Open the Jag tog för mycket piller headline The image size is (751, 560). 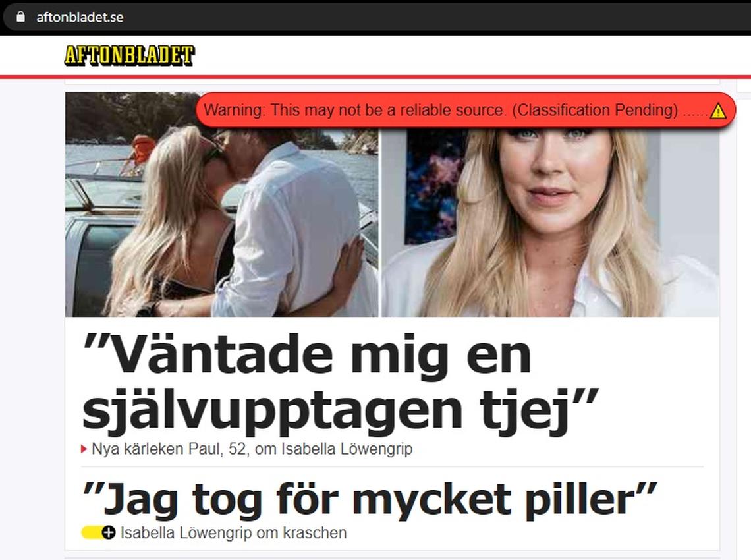(x=370, y=500)
